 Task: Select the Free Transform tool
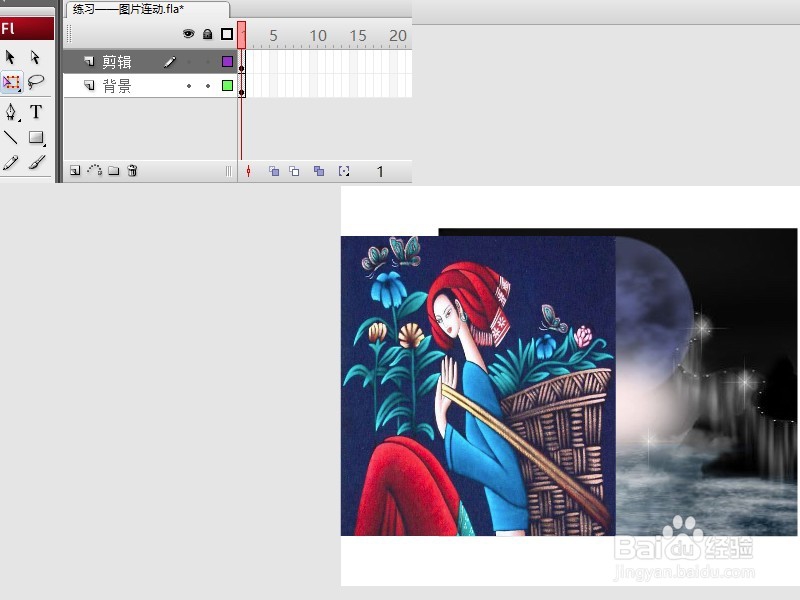point(12,82)
